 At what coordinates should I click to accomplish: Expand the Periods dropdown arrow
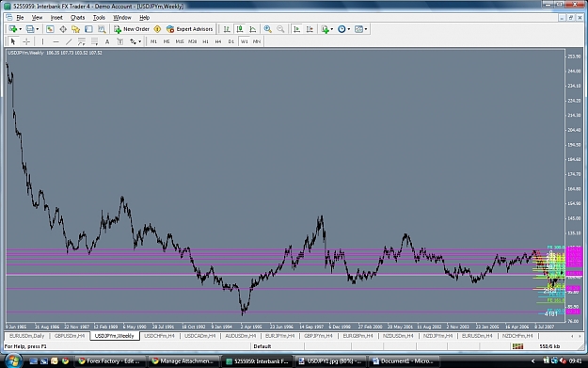pos(348,29)
